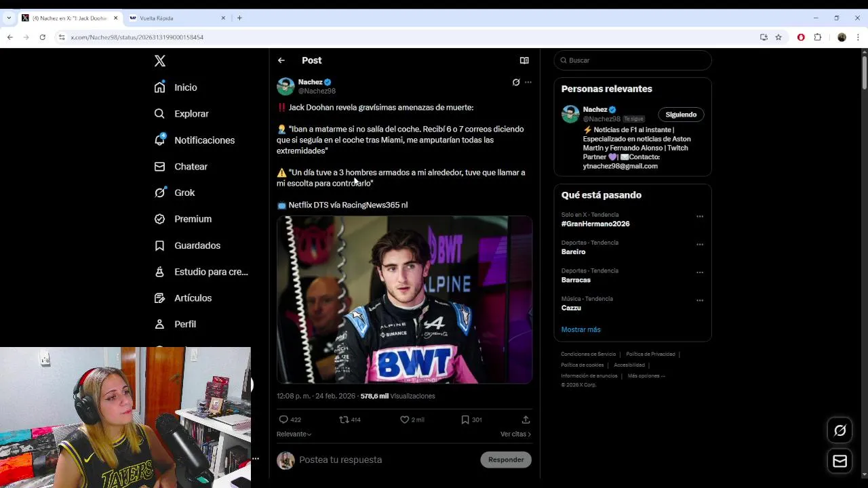Open options for Cazzu trend
868x488 pixels.
click(x=700, y=301)
